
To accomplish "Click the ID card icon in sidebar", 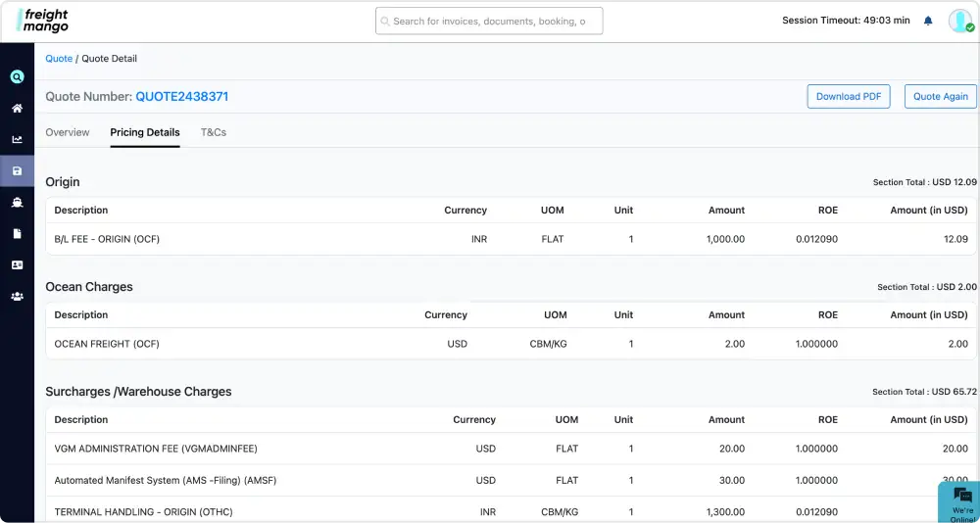I will coord(17,264).
